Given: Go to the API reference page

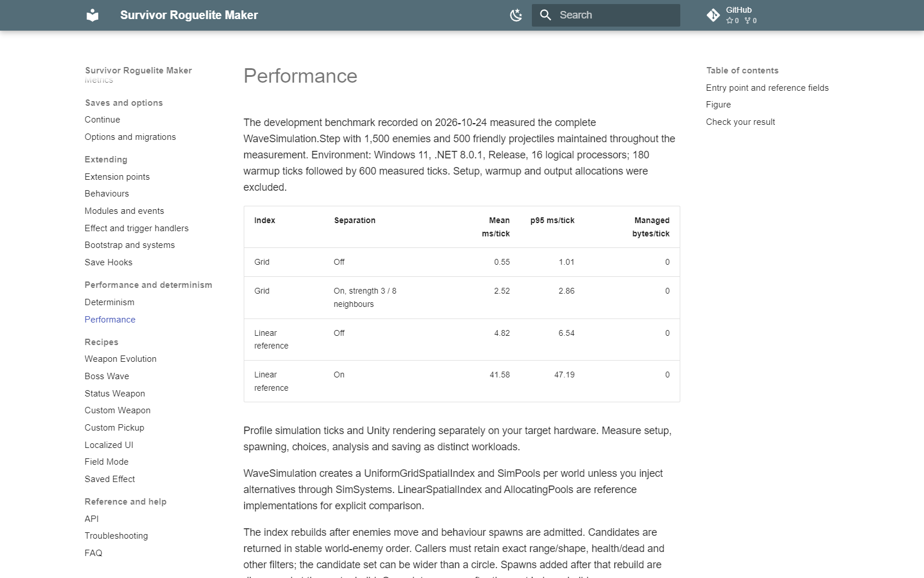Looking at the screenshot, I should (92, 519).
